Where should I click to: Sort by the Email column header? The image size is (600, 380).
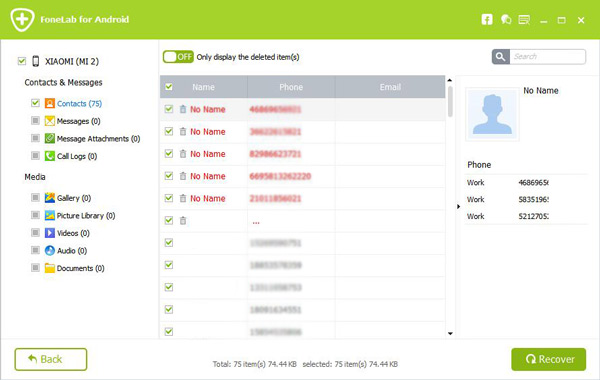coord(390,87)
